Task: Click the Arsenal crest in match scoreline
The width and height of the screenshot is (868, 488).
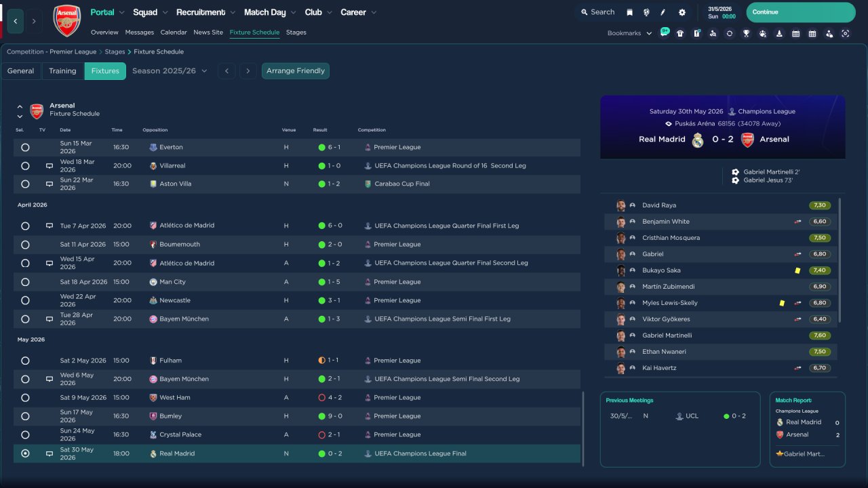Action: (747, 140)
